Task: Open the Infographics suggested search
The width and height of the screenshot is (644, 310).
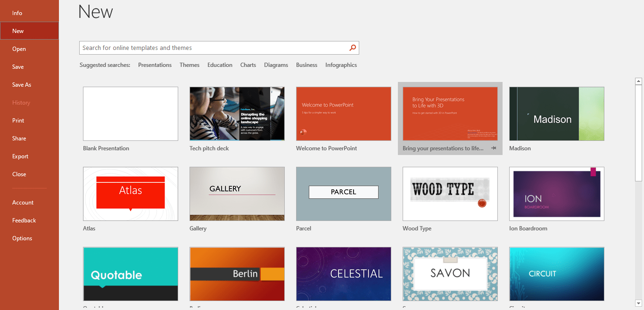Action: click(341, 65)
